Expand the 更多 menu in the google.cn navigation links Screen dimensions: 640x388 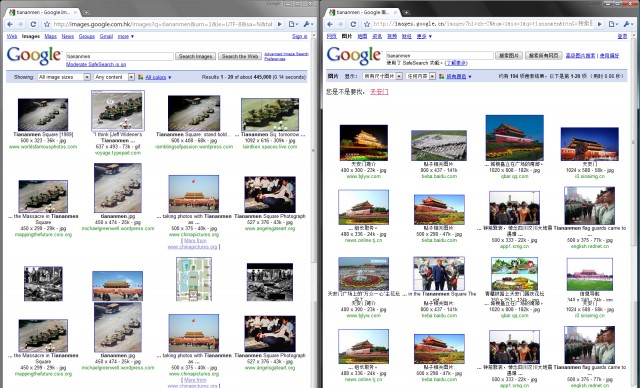point(424,36)
